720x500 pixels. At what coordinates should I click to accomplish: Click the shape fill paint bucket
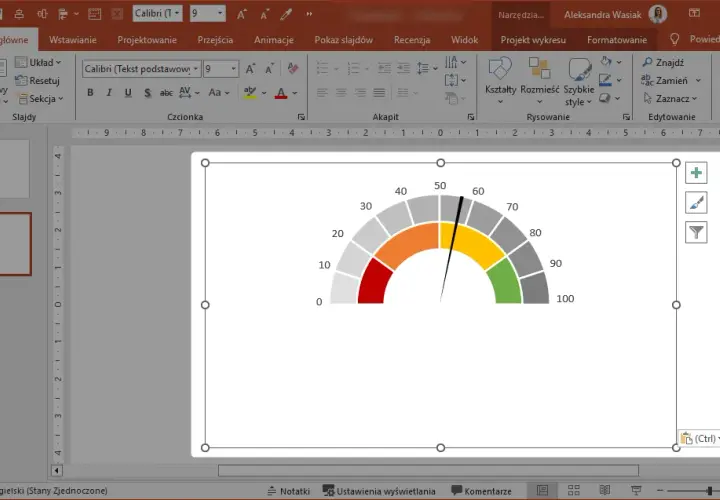[x=606, y=62]
